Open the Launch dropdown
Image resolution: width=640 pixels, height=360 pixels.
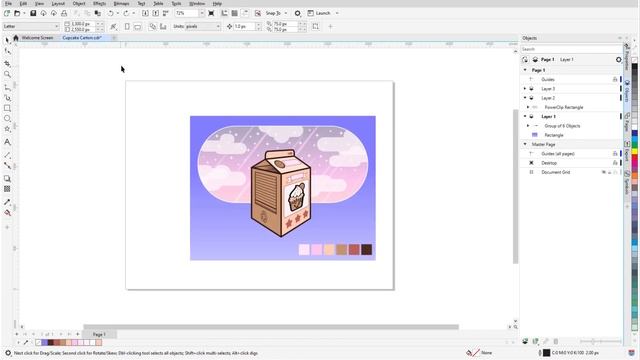coord(337,13)
